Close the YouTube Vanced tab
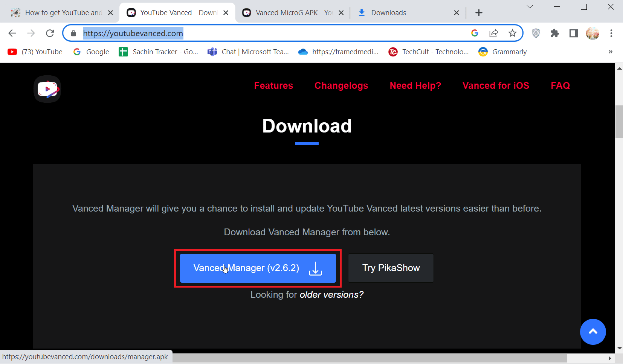 click(x=226, y=12)
